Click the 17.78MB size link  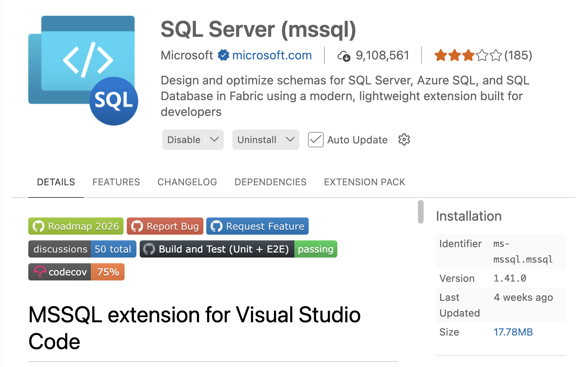(513, 332)
